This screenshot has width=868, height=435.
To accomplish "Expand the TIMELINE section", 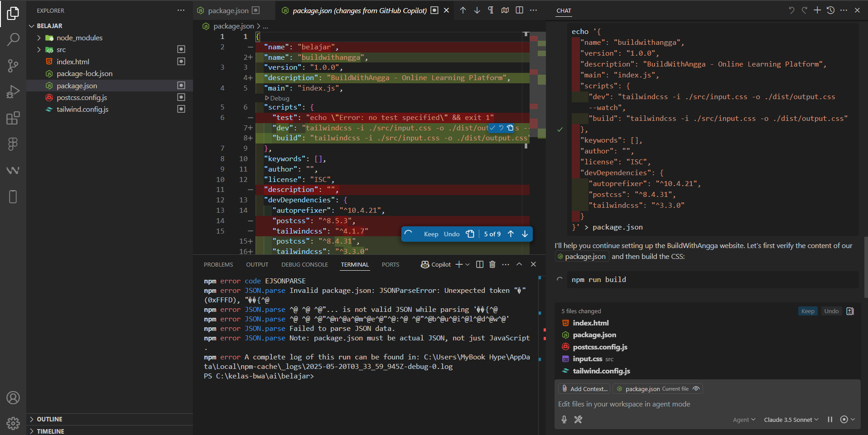I will 32,431.
